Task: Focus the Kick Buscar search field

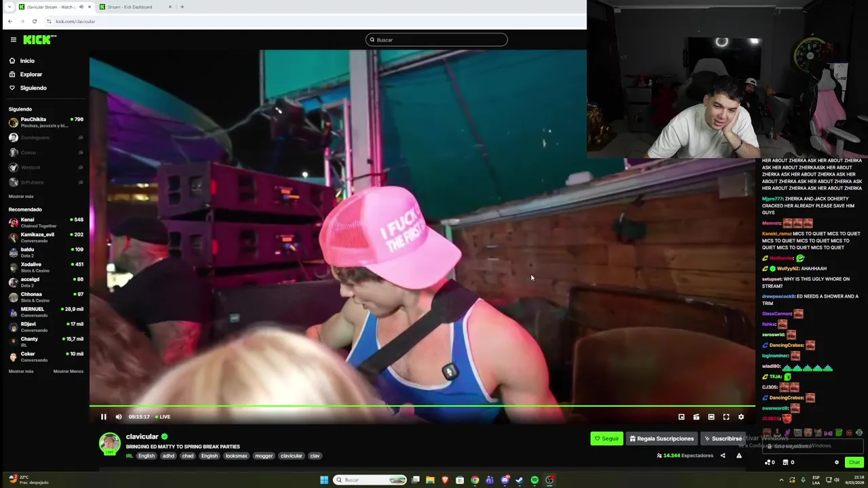Action: 437,40
